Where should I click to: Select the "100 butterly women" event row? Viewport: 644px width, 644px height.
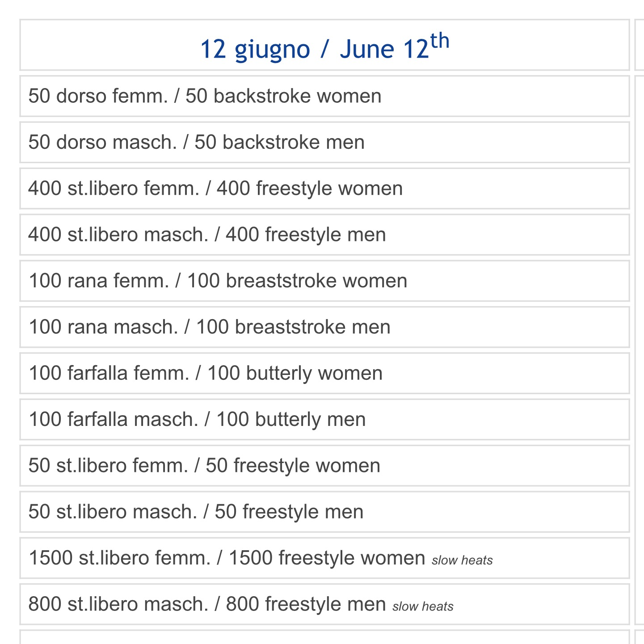[324, 374]
